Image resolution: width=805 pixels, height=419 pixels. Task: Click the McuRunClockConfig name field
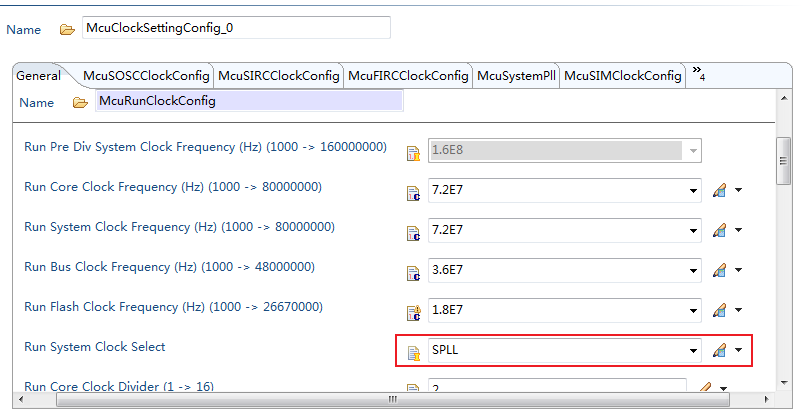click(249, 101)
